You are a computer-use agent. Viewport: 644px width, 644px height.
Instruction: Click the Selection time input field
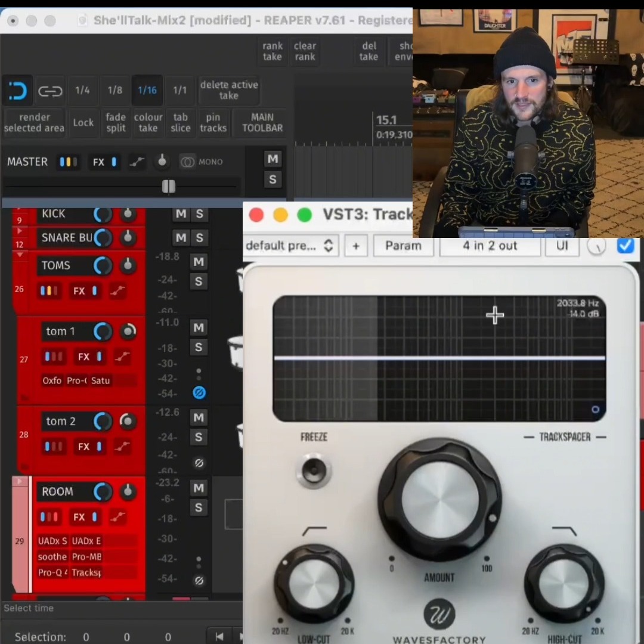(x=86, y=637)
